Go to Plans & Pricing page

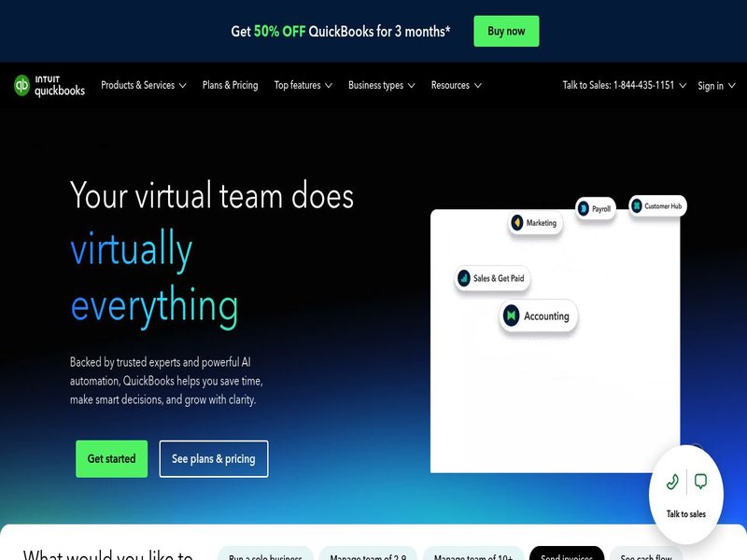coord(230,85)
